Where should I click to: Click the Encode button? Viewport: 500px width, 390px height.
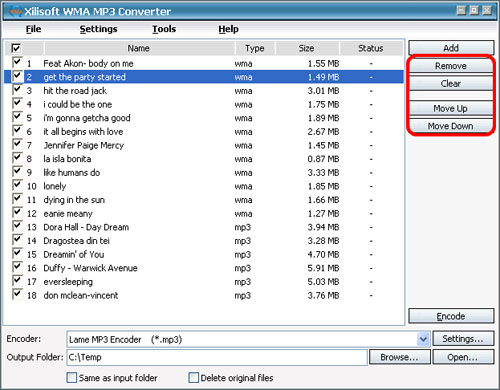tap(451, 316)
